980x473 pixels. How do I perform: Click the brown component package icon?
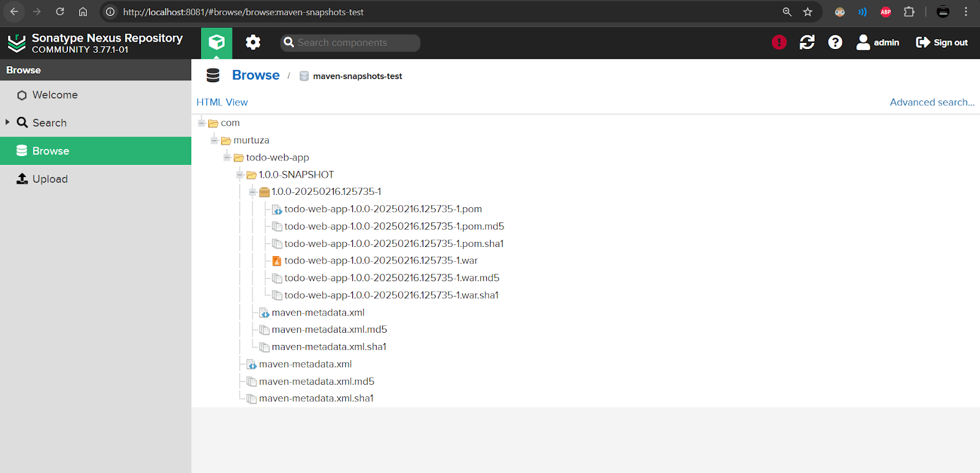pos(265,192)
